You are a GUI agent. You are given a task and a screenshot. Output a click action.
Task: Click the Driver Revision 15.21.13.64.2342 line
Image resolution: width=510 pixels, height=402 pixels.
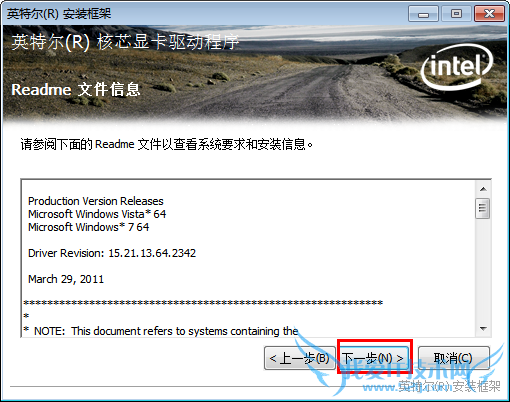coord(112,253)
